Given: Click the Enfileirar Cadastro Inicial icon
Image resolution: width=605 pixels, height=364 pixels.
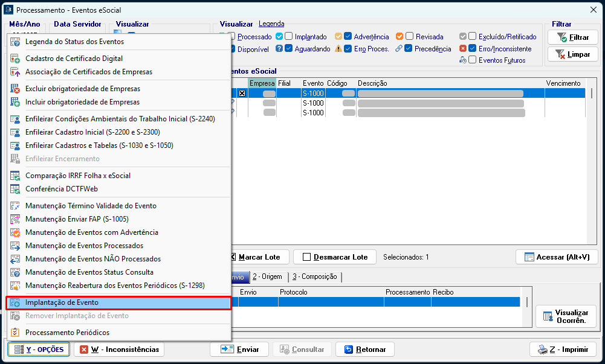Looking at the screenshot, I should [15, 132].
